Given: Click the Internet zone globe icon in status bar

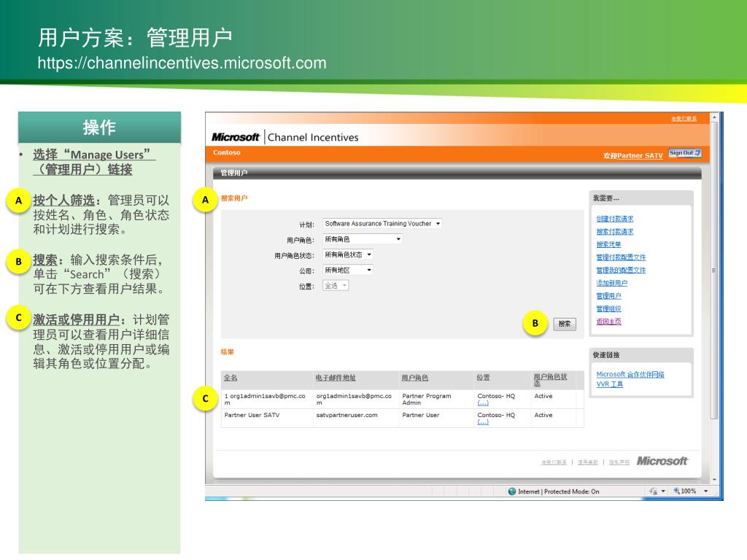Looking at the screenshot, I should (512, 491).
